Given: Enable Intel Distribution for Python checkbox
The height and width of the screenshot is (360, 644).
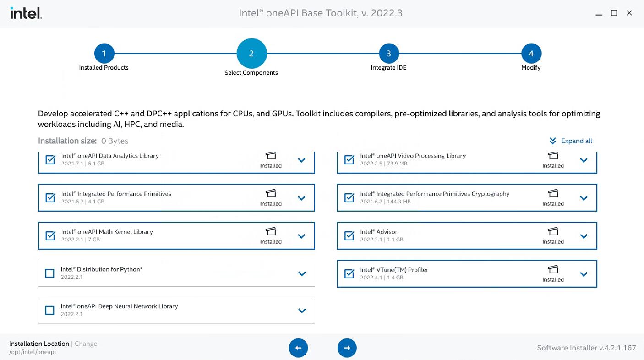Looking at the screenshot, I should tap(50, 273).
